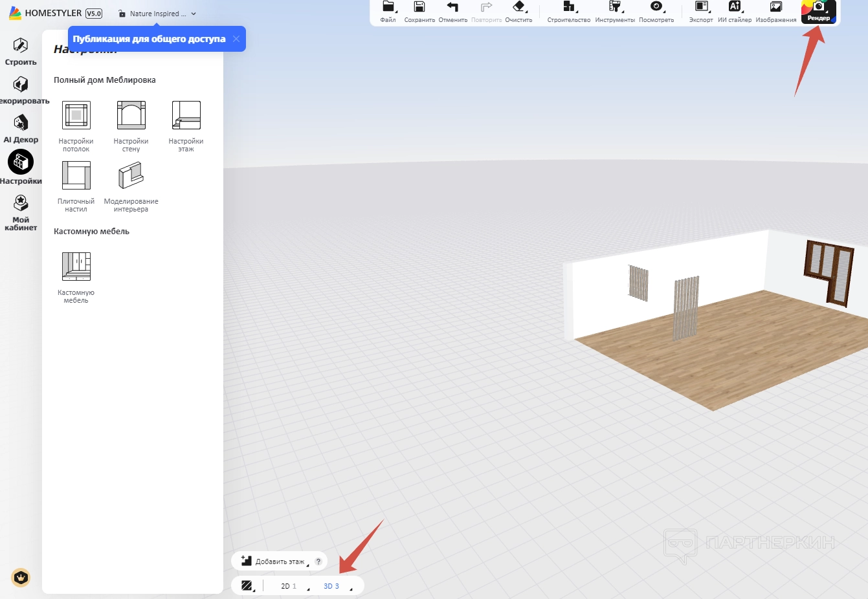Open the AI Декор sidebar tab
The width and height of the screenshot is (868, 599).
click(x=21, y=129)
